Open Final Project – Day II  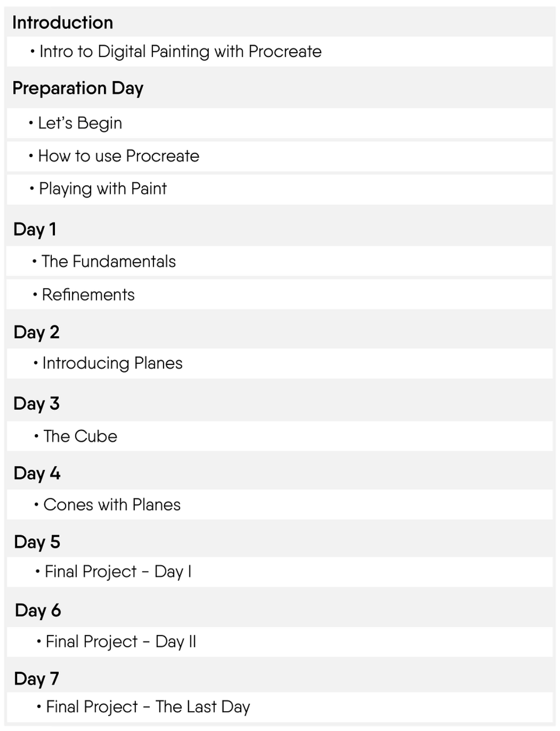click(x=121, y=642)
